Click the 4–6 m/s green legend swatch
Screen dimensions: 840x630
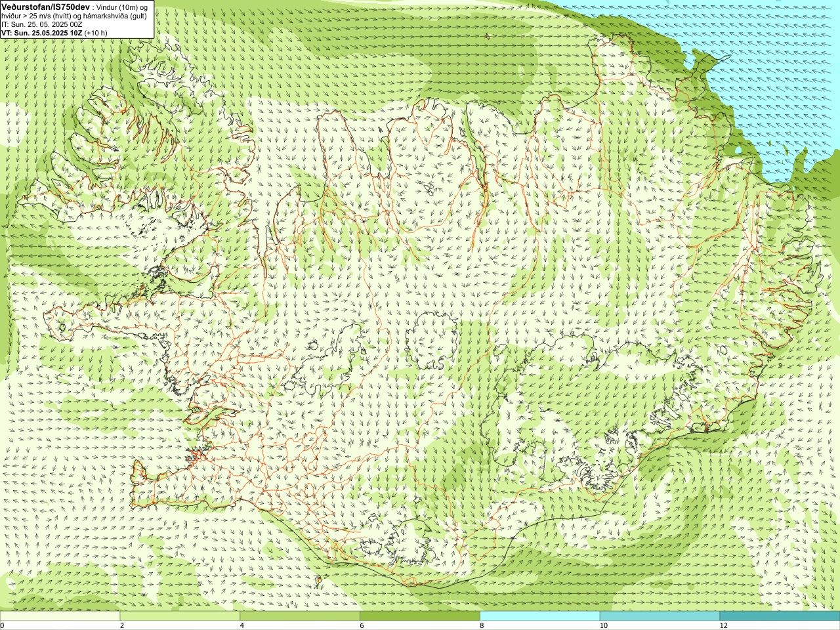[x=300, y=616]
